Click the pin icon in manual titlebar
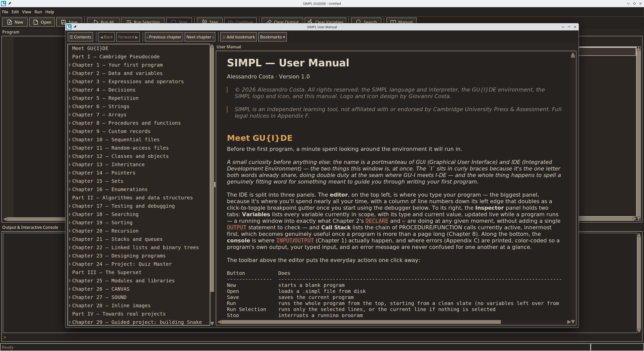Image resolution: width=644 pixels, height=351 pixels. pos(75,27)
